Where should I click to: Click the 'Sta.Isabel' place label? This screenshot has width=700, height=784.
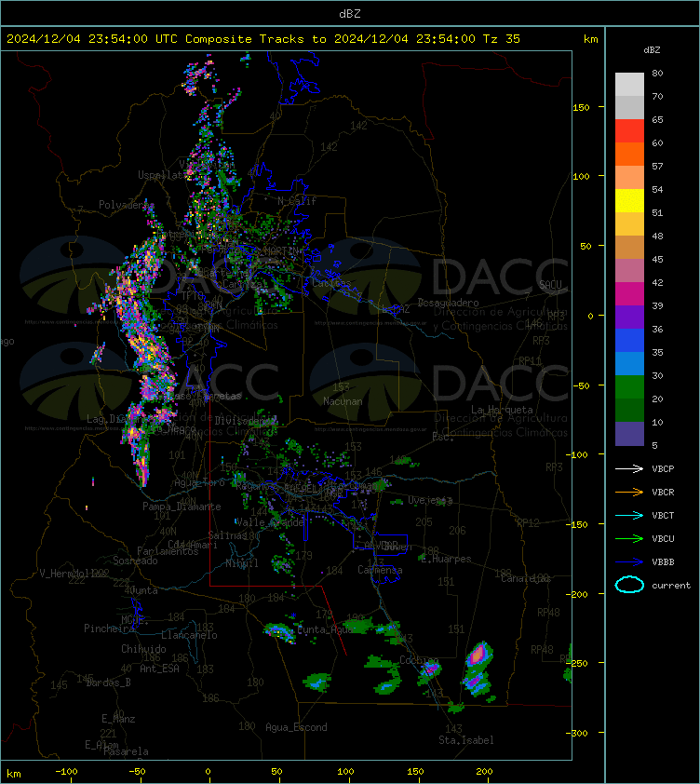click(466, 740)
